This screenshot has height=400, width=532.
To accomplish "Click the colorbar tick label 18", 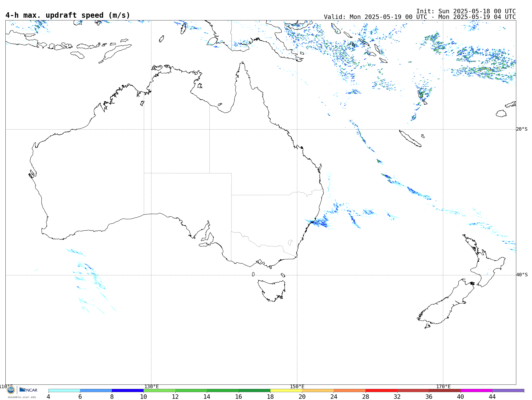I will [x=270, y=397].
